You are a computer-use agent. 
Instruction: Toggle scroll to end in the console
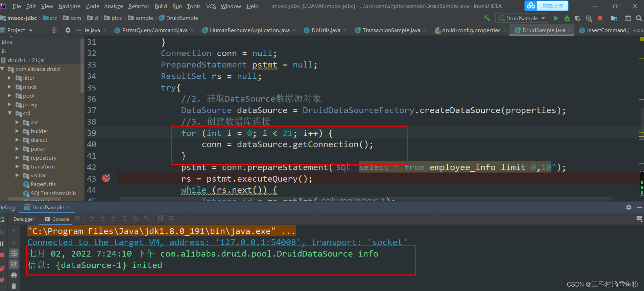[x=14, y=264]
